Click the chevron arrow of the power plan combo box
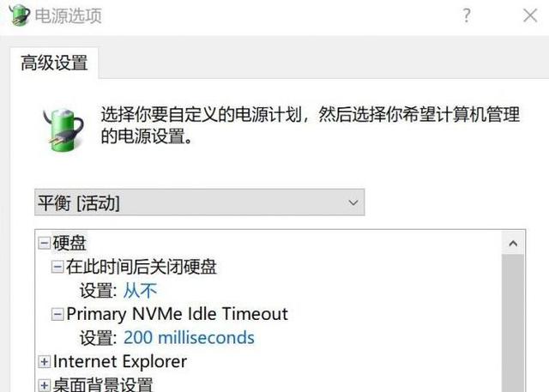549x392 pixels. 353,202
